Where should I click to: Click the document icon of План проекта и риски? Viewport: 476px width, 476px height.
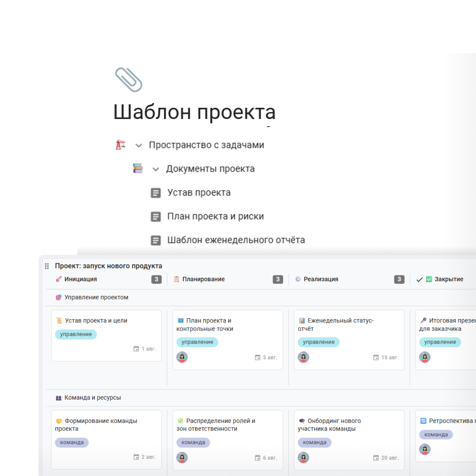pos(156,216)
